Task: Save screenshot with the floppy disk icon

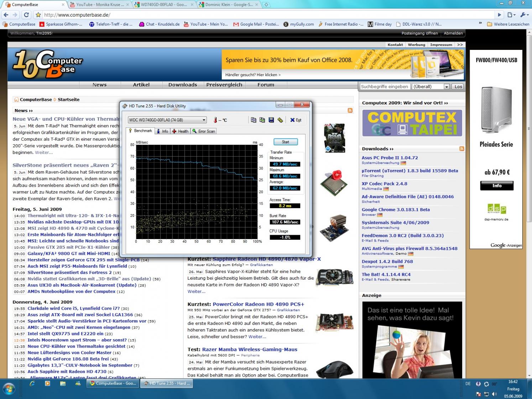Action: pos(271,120)
